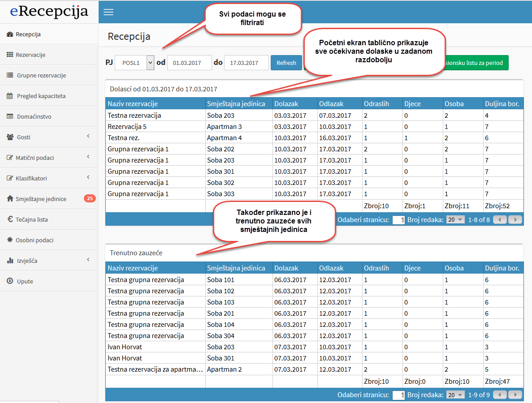Select Ivan Horvat row for Soba 203
The width and height of the screenshot is (532, 403).
click(x=314, y=347)
